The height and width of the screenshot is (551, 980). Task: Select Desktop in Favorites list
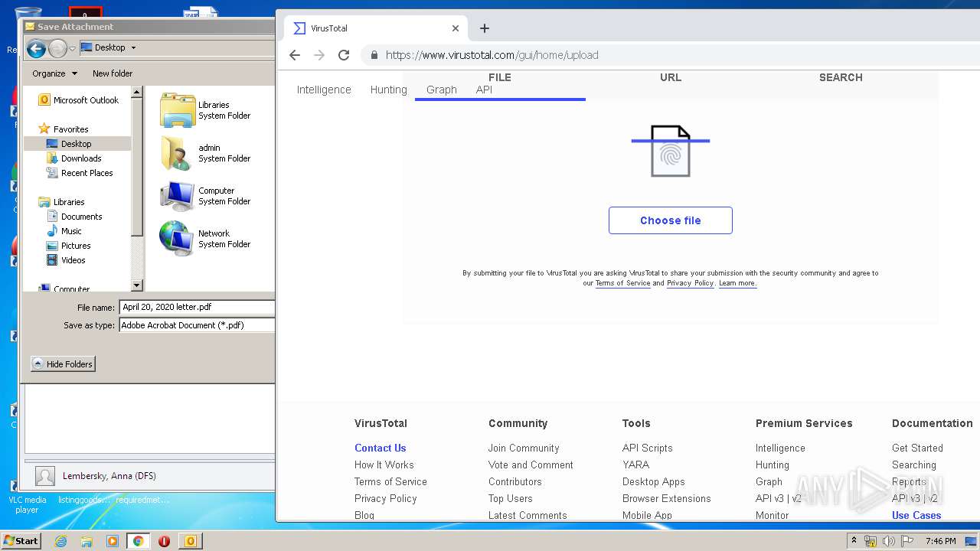pos(69,144)
